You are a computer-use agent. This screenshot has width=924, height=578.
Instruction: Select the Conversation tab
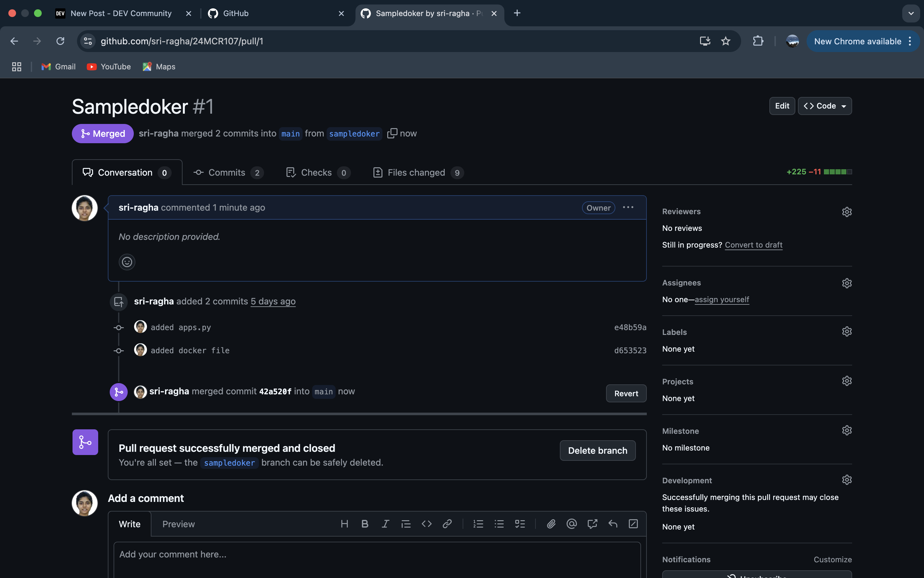pyautogui.click(x=127, y=172)
